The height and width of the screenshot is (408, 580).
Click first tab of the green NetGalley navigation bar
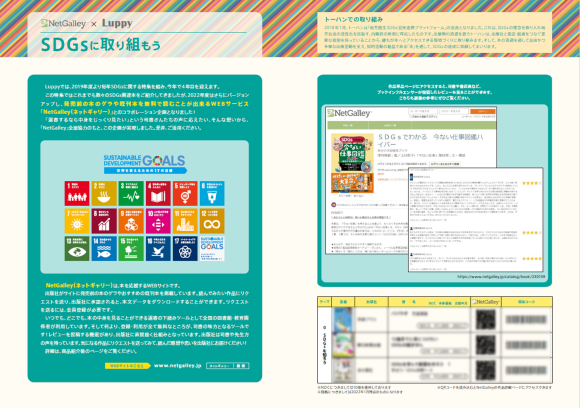coord(347,126)
